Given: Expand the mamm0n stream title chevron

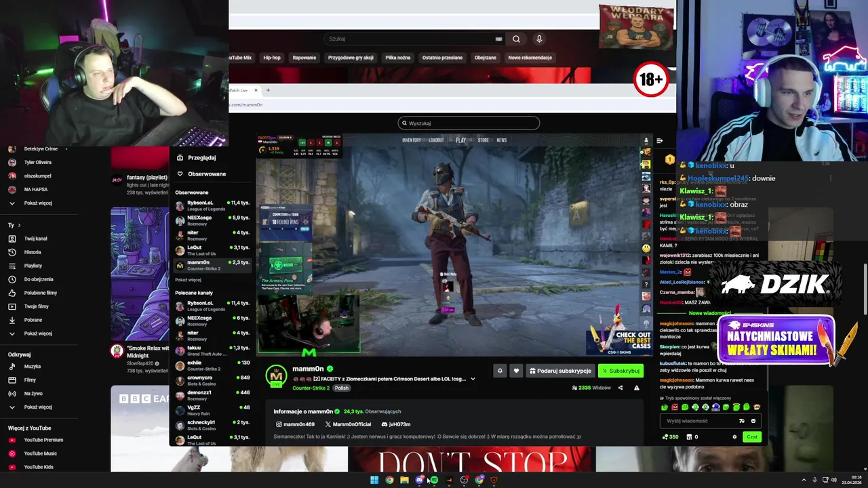Looking at the screenshot, I should tap(473, 379).
